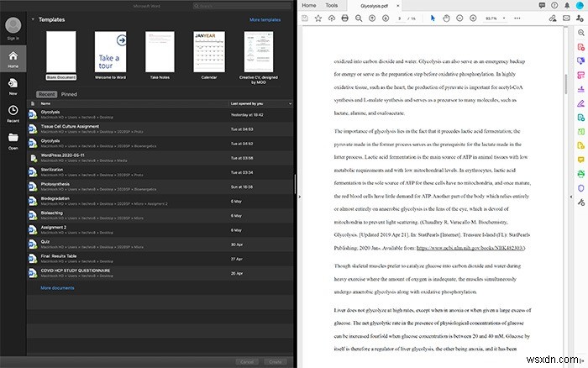Close the Glycolysis.pdf tab
Viewport: 588px width, 368px height.
[398, 6]
